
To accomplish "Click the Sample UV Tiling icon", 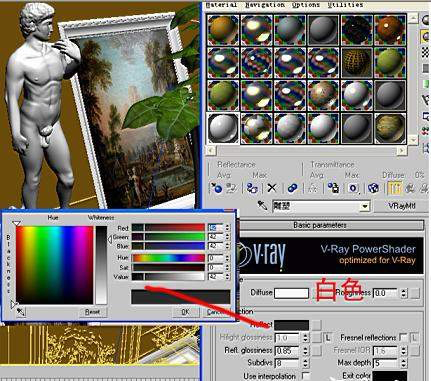I will click(426, 68).
